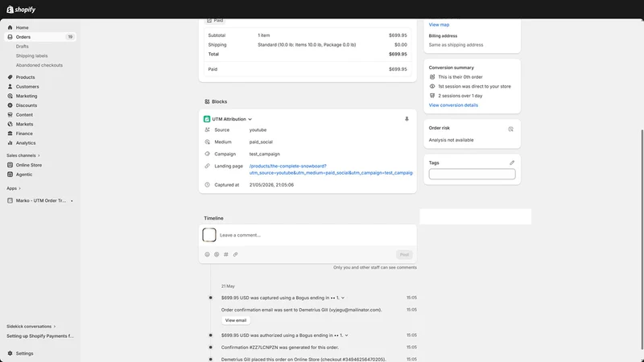Click the Shopify logo
The width and height of the screenshot is (644, 362).
[x=21, y=9]
